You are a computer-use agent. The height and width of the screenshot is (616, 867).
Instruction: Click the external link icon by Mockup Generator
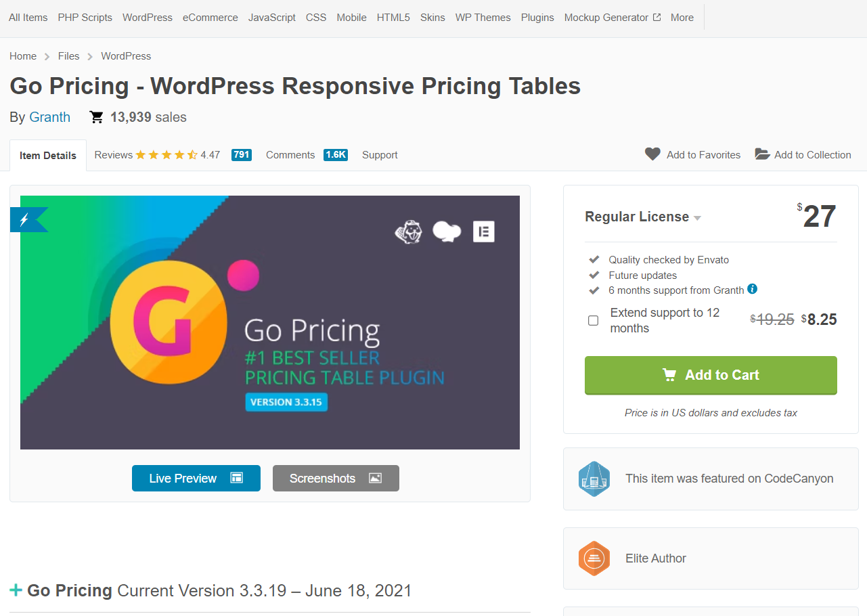[657, 18]
